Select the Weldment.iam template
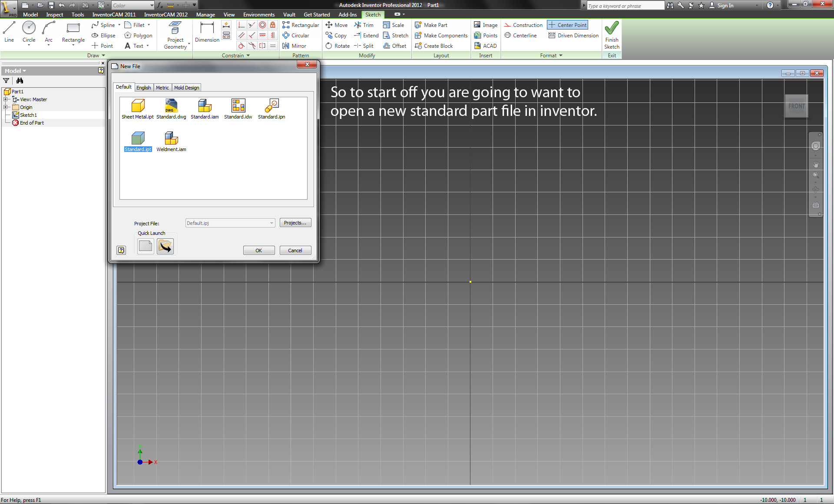 (171, 142)
